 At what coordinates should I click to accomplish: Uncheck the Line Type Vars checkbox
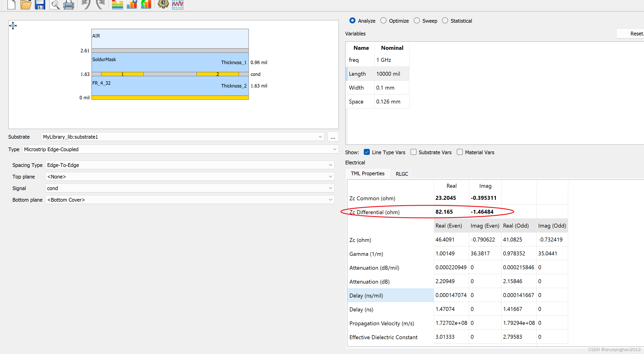click(367, 152)
